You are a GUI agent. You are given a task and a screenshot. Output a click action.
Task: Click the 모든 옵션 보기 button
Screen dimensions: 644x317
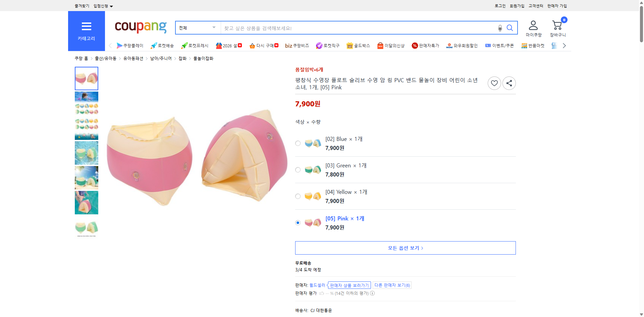coord(405,248)
